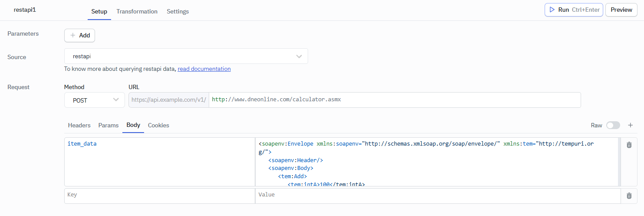Select the Body request tab
Viewport: 644px width, 216px height.
[x=133, y=125]
